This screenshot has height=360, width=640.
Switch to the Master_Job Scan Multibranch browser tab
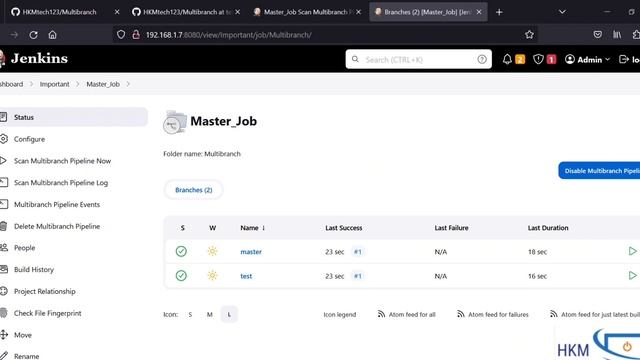[x=307, y=12]
